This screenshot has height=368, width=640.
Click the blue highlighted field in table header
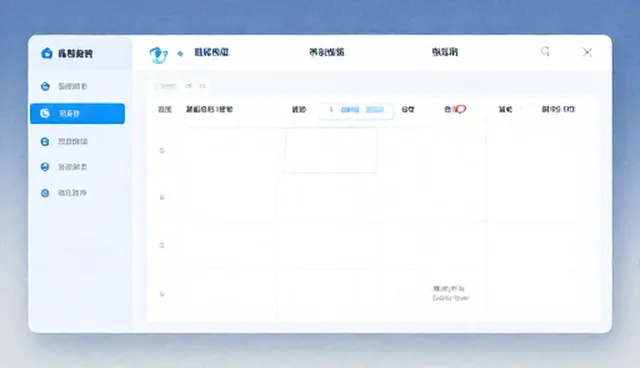(x=356, y=110)
